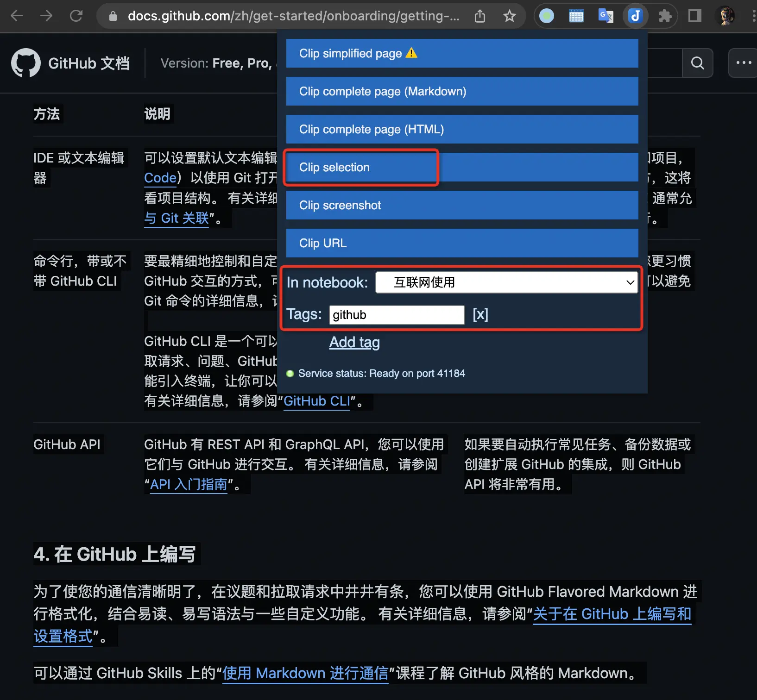Click the In notebook label
Viewport: 757px width, 700px height.
(x=327, y=282)
